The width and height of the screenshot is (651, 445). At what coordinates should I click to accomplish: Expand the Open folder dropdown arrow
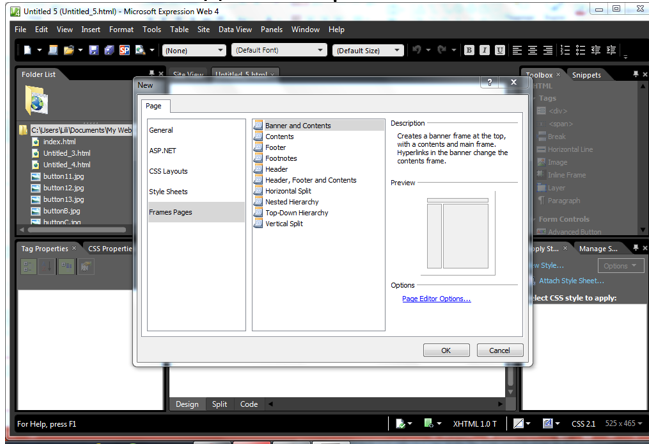click(80, 50)
